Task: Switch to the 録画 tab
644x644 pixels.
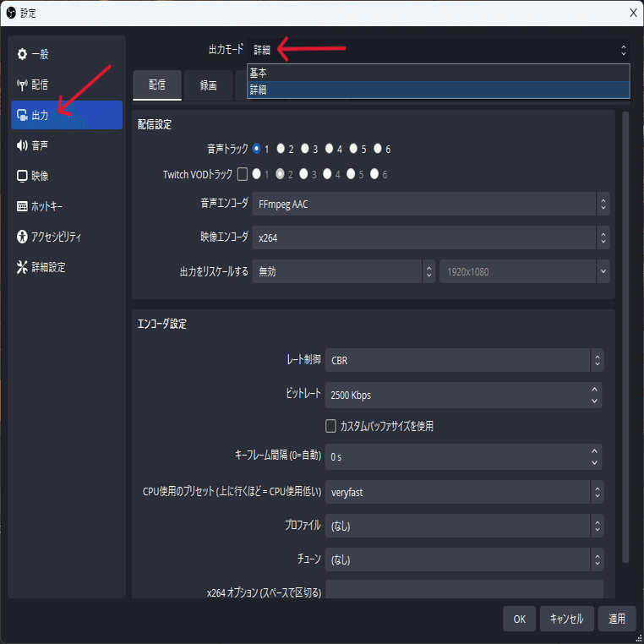Action: [208, 85]
